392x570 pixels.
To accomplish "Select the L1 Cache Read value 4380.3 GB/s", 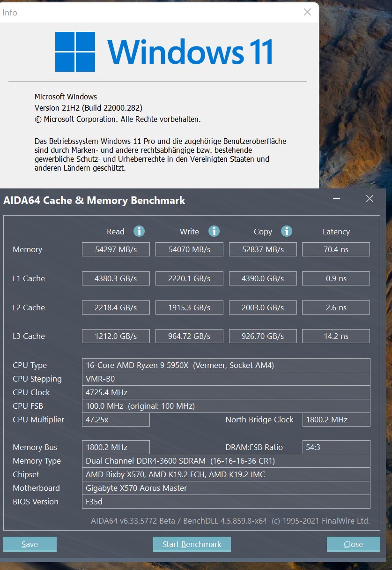I will tap(116, 278).
